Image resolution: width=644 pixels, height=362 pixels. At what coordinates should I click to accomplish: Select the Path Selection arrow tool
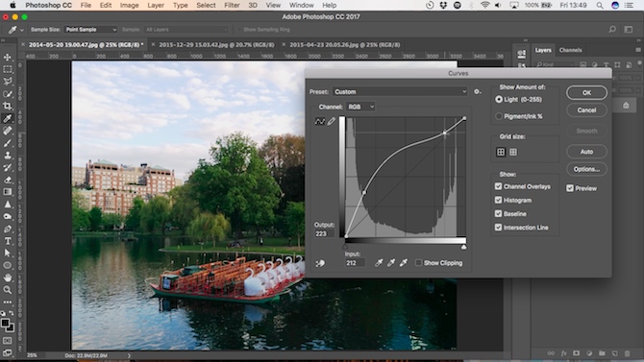8,253
